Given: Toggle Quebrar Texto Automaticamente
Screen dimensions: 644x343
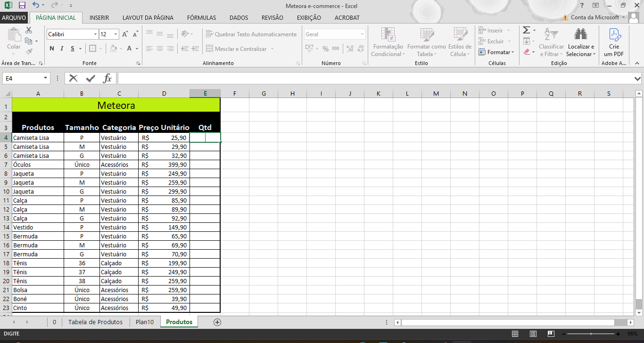Looking at the screenshot, I should (x=251, y=34).
